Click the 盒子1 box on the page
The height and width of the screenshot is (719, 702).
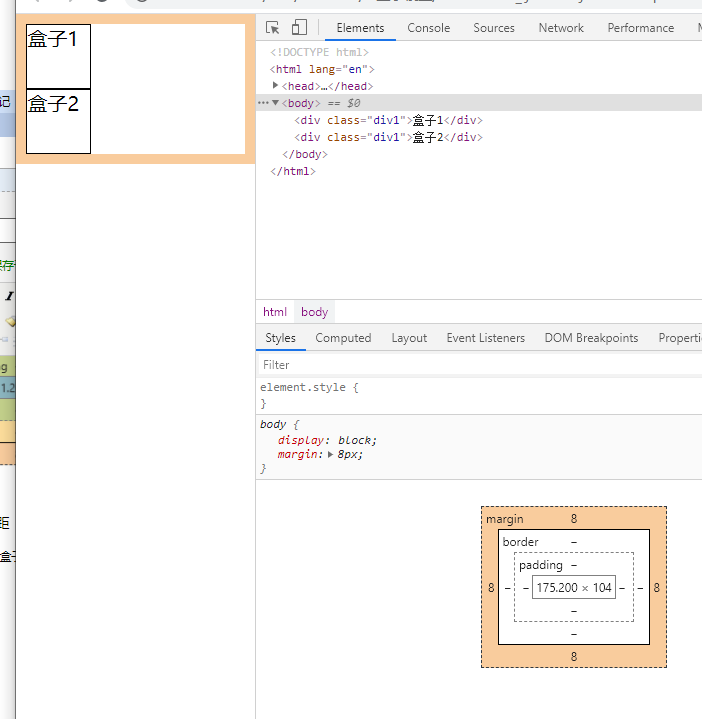coord(58,56)
